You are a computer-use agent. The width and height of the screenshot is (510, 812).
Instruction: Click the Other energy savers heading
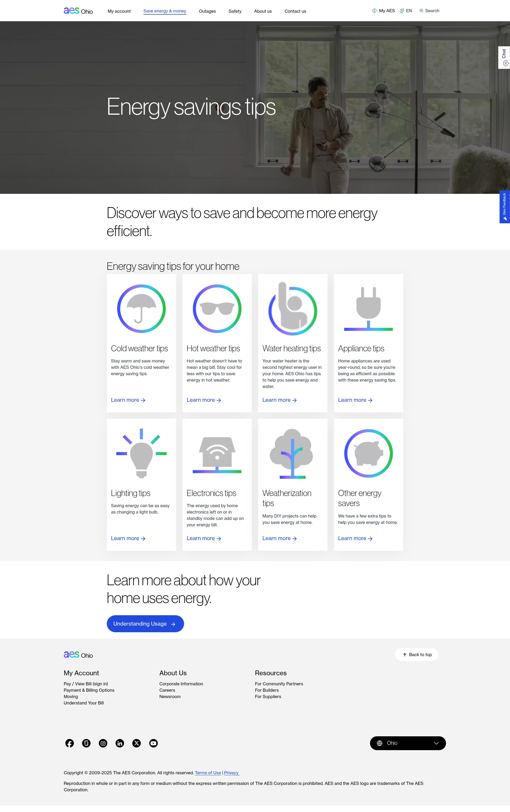360,498
